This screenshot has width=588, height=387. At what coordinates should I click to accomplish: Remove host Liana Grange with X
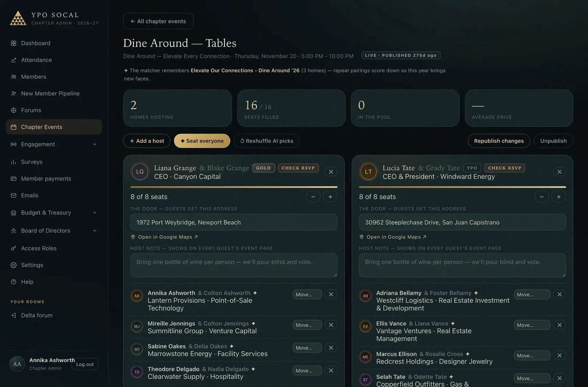coord(331,172)
